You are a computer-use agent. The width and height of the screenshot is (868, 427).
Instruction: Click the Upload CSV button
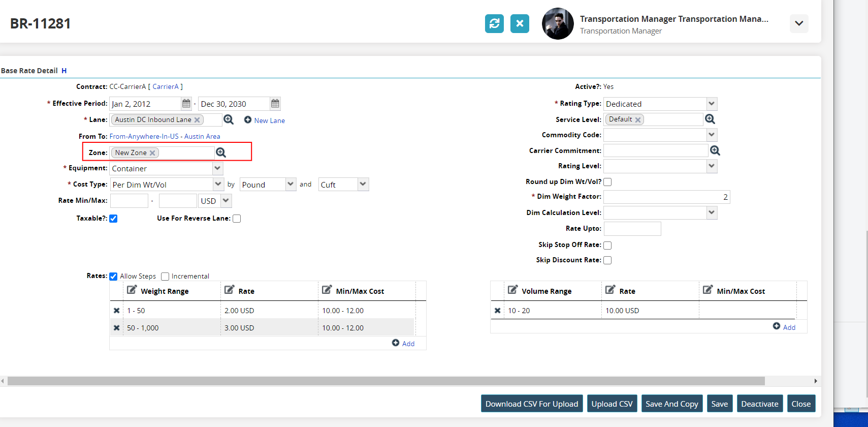[x=612, y=404]
